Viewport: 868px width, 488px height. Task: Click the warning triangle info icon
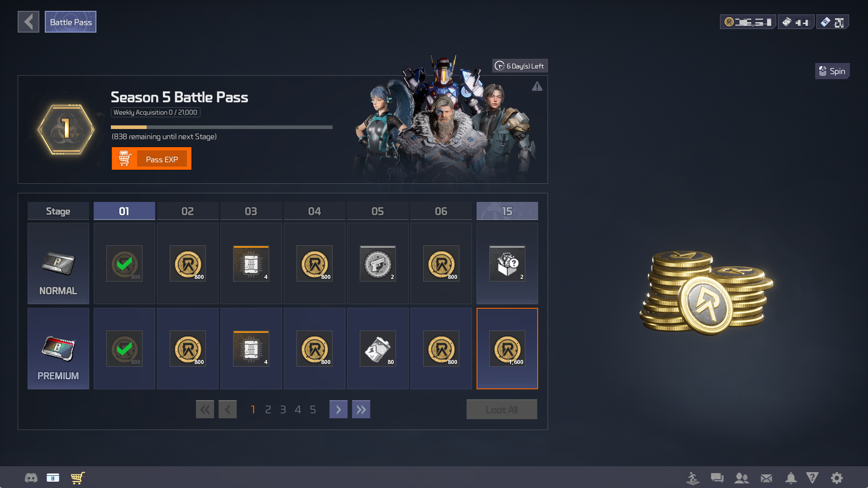(537, 86)
